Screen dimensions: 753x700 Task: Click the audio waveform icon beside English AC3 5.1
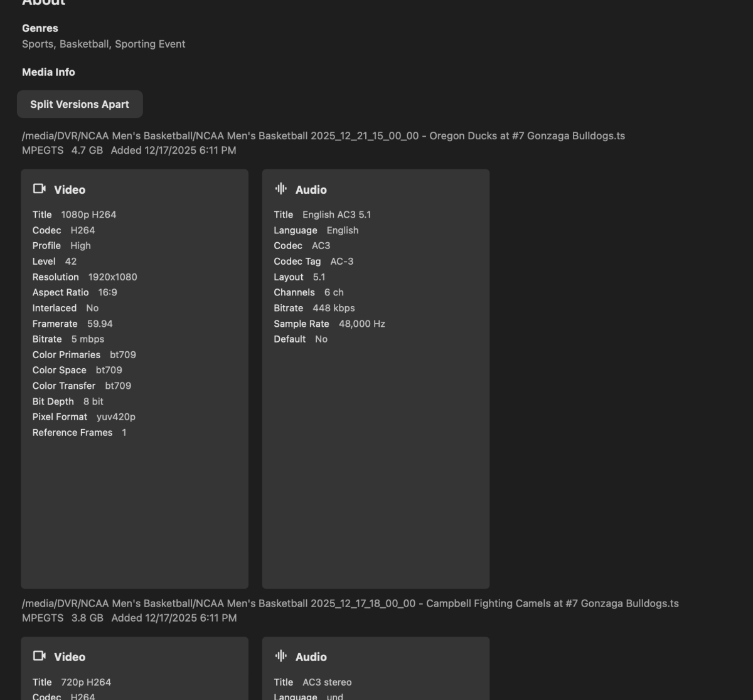pyautogui.click(x=281, y=188)
